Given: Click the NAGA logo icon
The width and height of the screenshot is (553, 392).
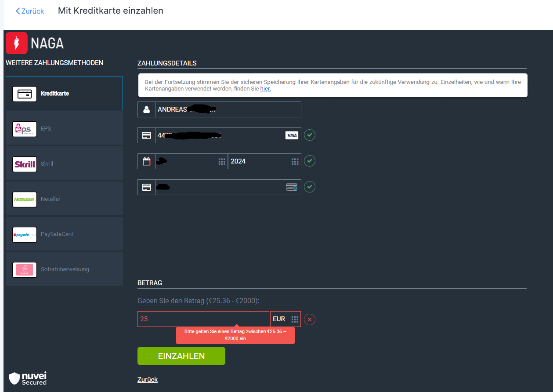Looking at the screenshot, I should [17, 43].
